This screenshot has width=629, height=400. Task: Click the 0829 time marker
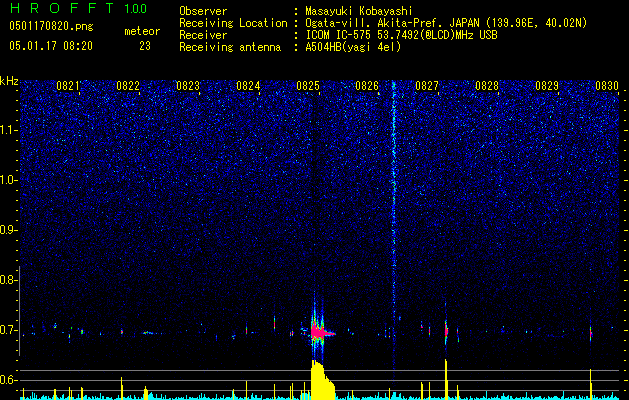(x=547, y=86)
